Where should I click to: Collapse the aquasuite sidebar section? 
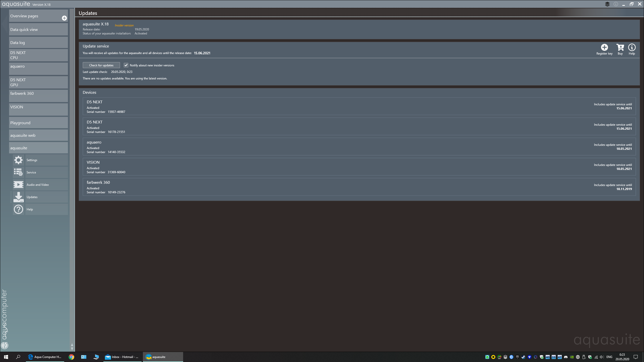click(38, 148)
